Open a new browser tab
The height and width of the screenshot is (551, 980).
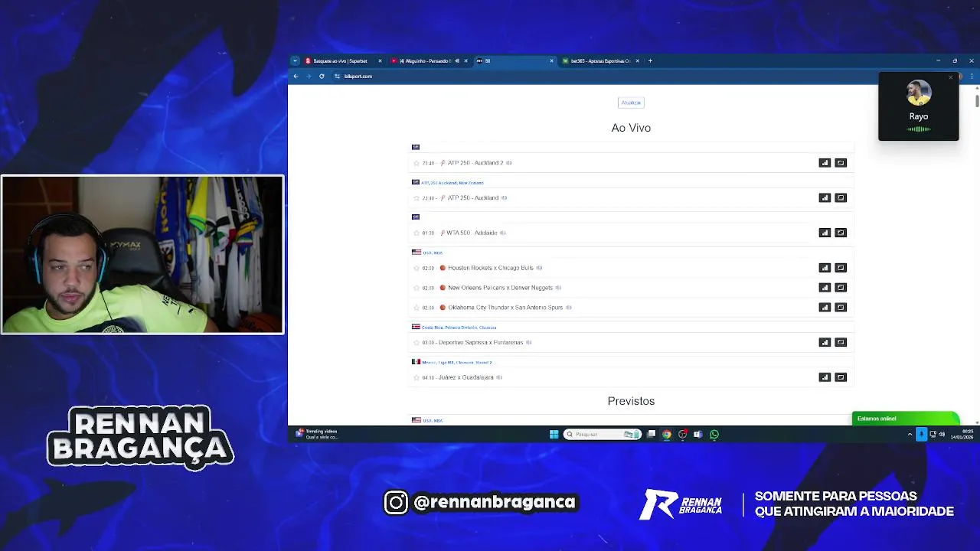[x=650, y=60]
